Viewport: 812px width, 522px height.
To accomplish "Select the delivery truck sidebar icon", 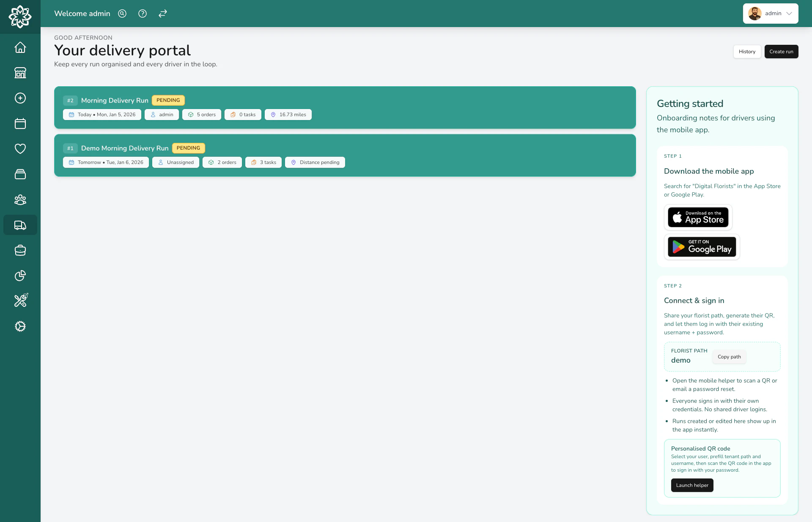I will [20, 225].
